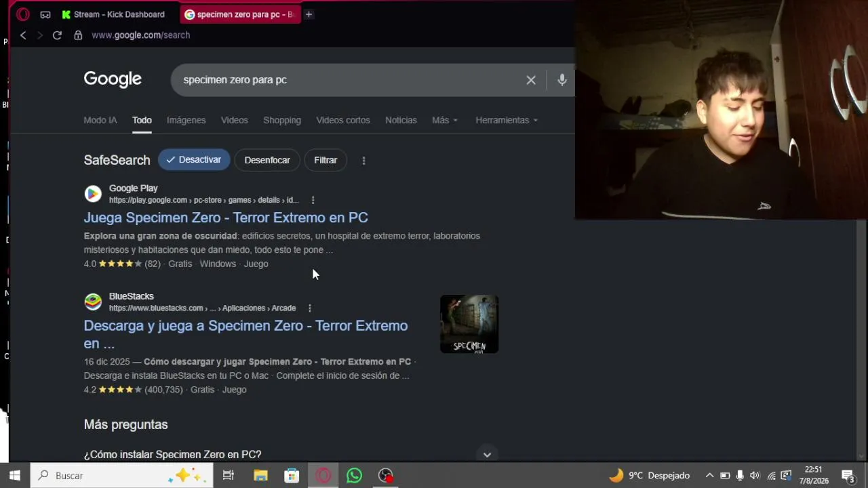This screenshot has height=488, width=868.
Task: Show Imágenes search results
Action: coord(186,120)
